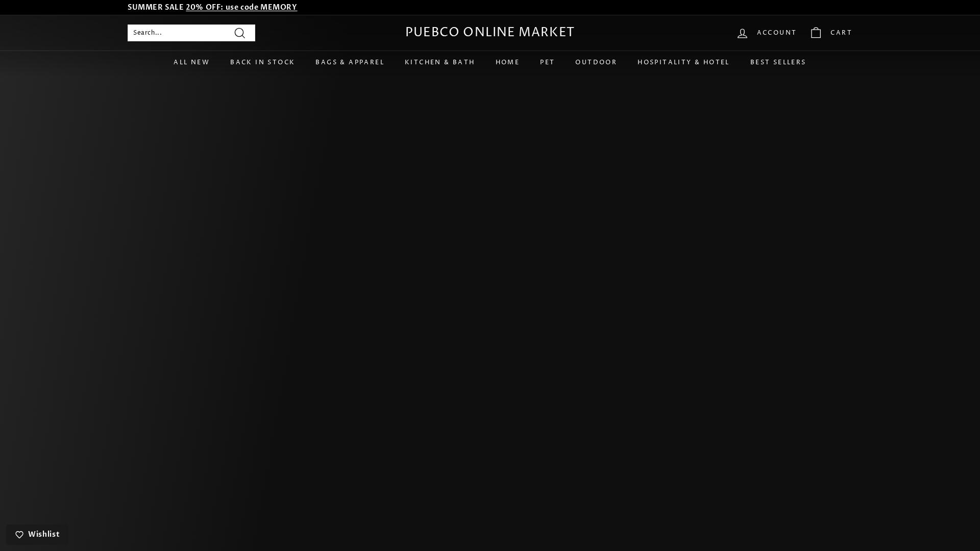
Task: Open the OUTDOOR menu item
Action: [596, 63]
